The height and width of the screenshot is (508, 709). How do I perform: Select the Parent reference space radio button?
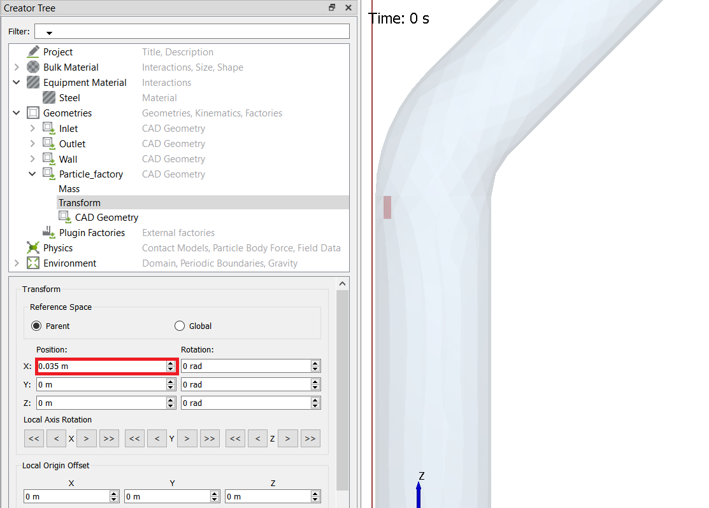coord(37,326)
